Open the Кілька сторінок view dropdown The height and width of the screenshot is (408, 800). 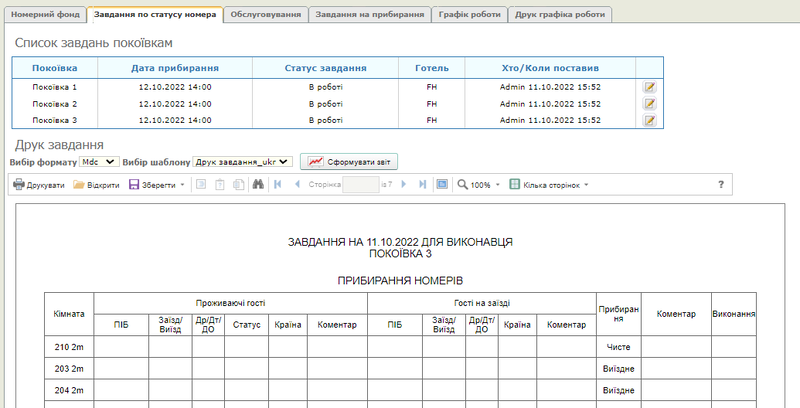549,185
